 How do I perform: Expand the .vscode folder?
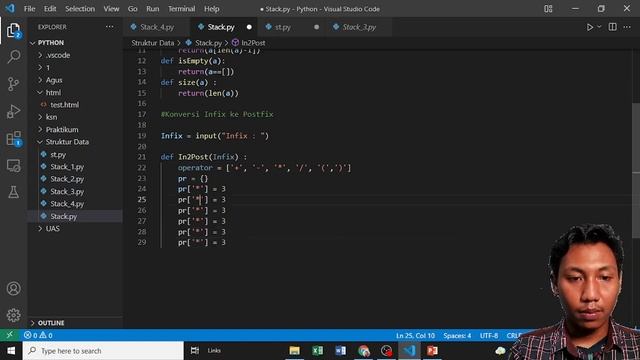coord(58,55)
